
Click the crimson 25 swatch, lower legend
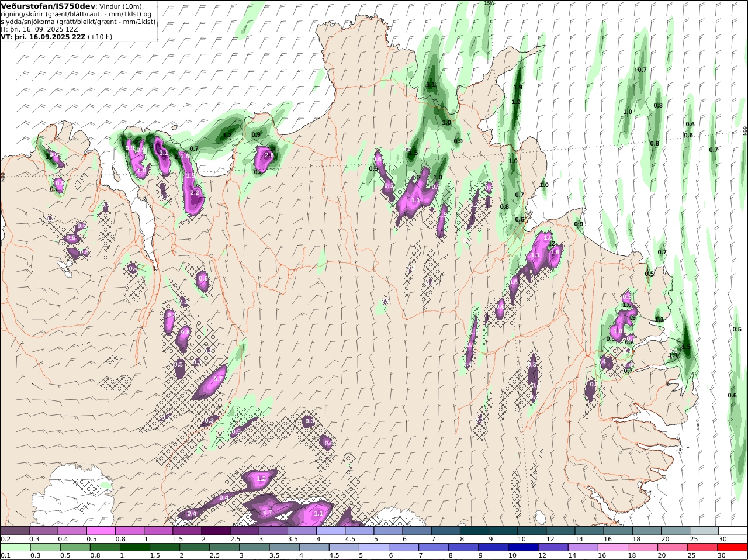(x=701, y=547)
